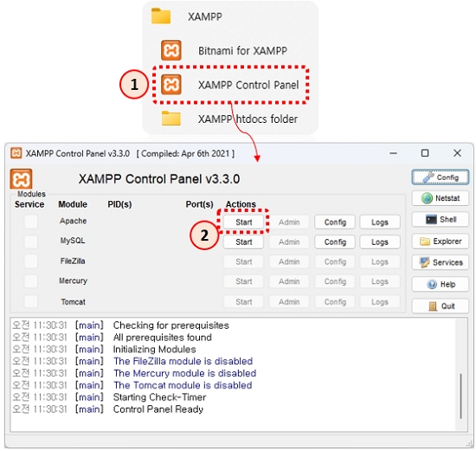Viewport: 476px width, 451px height.
Task: Toggle the Tomcat service checkbox
Action: (x=30, y=301)
